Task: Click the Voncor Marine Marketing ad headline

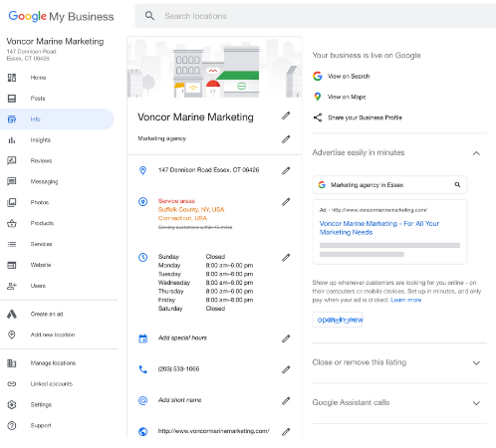Action: click(x=379, y=228)
